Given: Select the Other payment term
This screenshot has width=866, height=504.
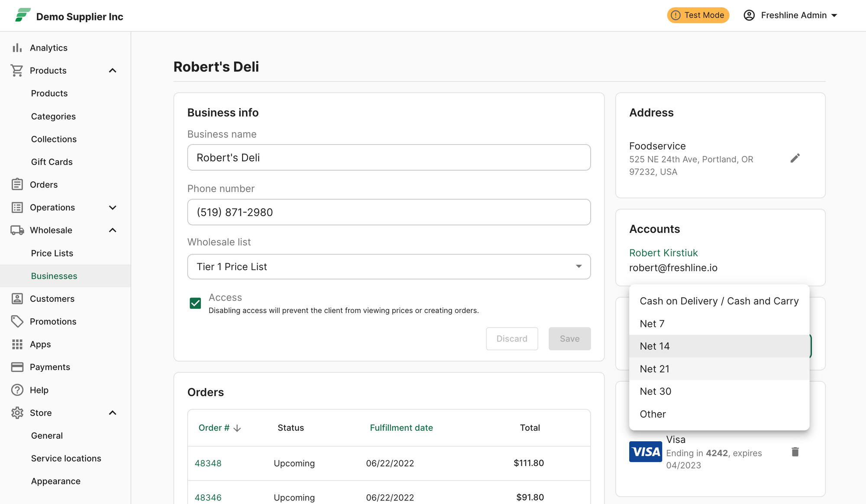Looking at the screenshot, I should click(719, 414).
